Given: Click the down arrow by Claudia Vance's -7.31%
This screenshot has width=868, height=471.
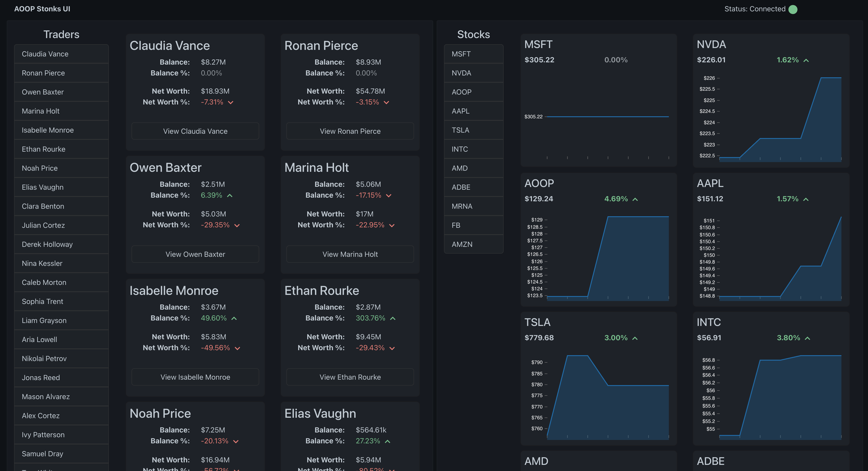Looking at the screenshot, I should 230,102.
